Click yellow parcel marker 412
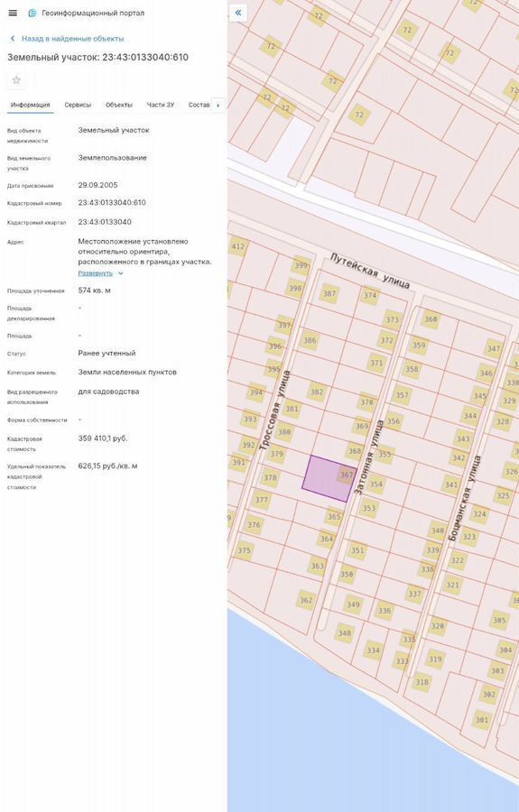 point(237,246)
